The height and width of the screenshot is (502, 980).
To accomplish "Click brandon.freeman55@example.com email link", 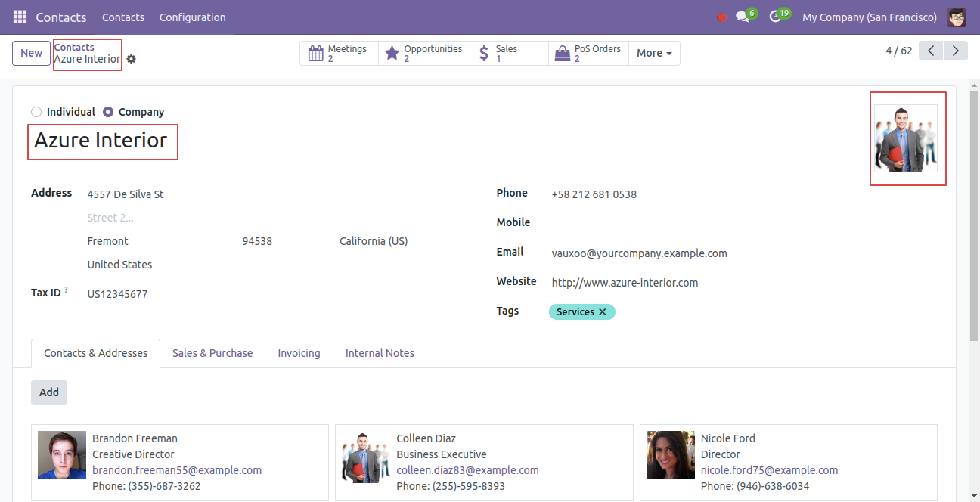I will (x=177, y=470).
